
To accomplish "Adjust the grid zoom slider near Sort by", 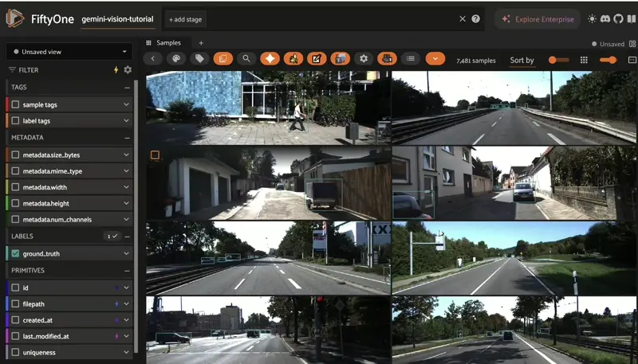I will (608, 60).
